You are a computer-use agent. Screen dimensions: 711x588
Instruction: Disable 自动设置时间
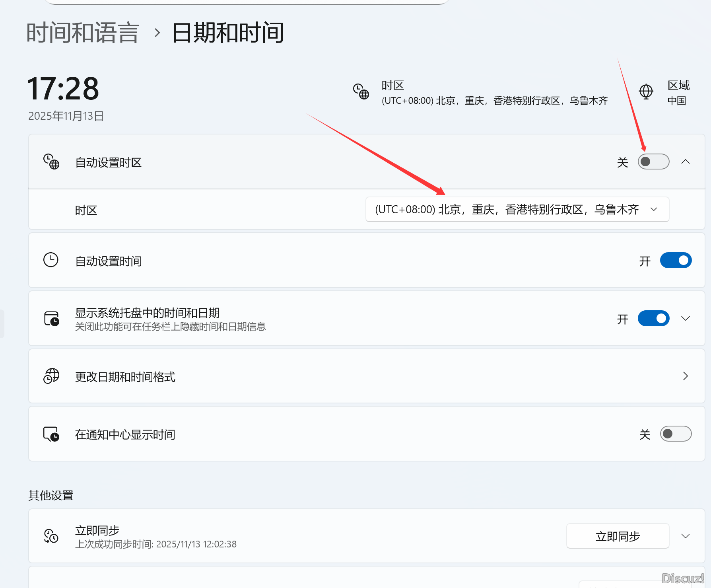[676, 261]
